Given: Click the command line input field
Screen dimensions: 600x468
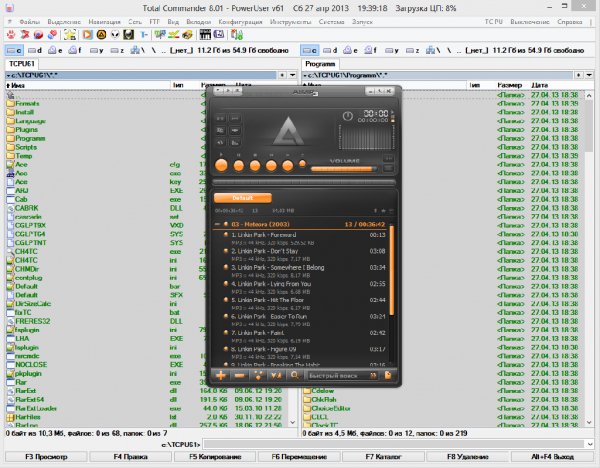Looking at the screenshot, I should click(x=393, y=444).
